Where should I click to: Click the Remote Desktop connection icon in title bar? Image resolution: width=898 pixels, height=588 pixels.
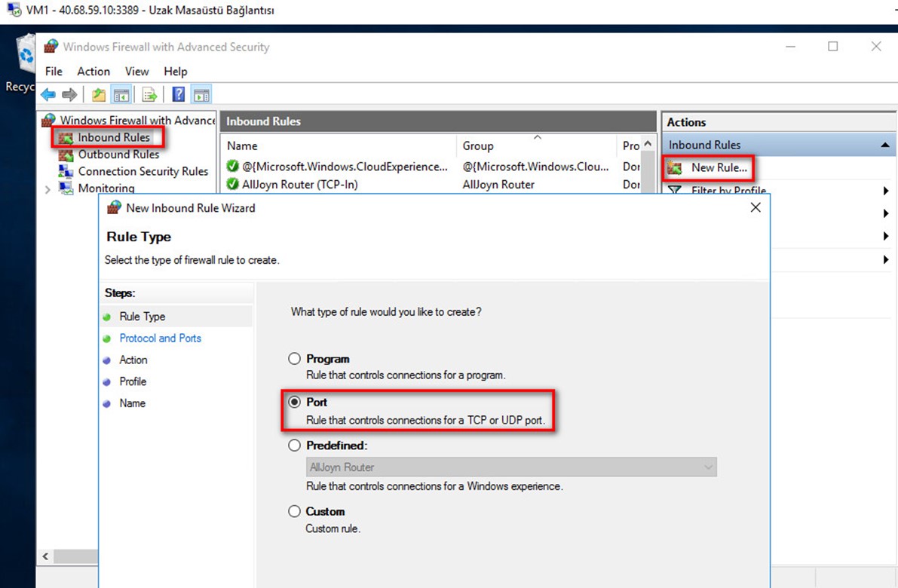pos(14,10)
